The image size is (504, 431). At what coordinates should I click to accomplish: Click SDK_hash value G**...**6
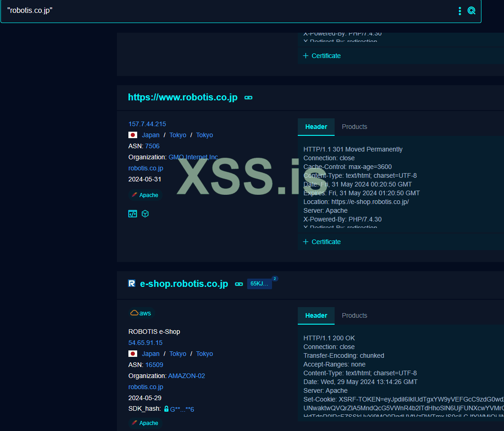[x=182, y=409]
